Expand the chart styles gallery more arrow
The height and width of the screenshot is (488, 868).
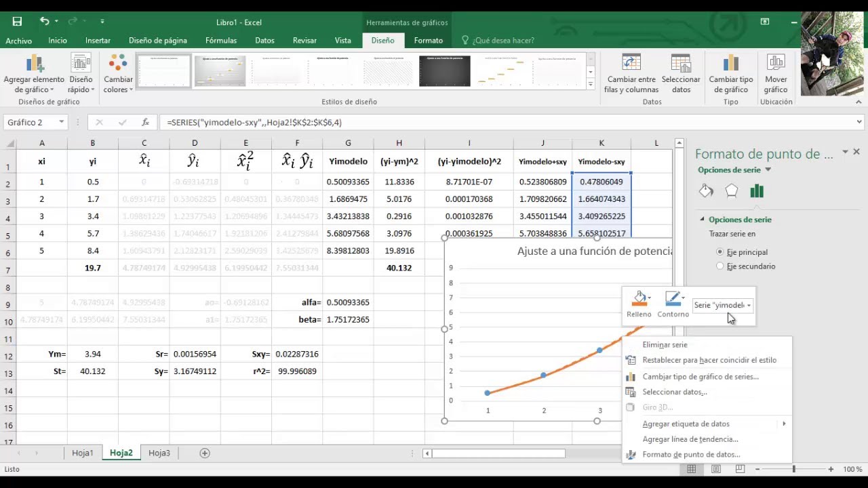tap(591, 85)
